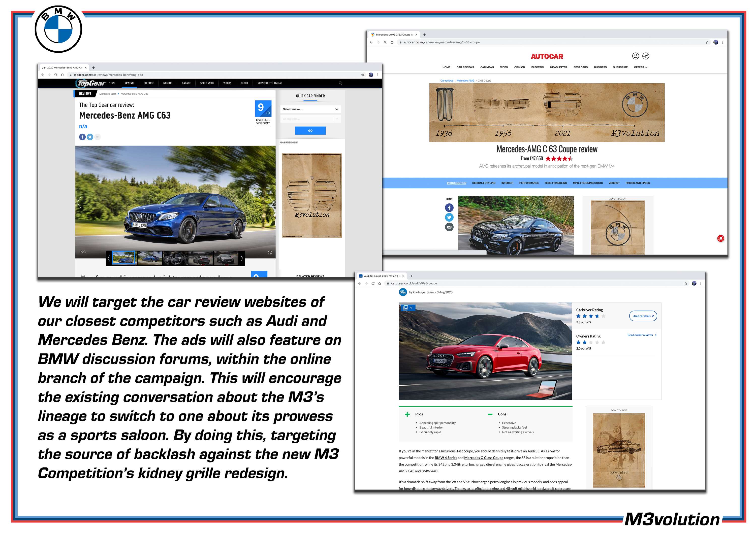The image size is (756, 534).
Task: Open new tab in Carbuyer browser window
Action: (411, 276)
